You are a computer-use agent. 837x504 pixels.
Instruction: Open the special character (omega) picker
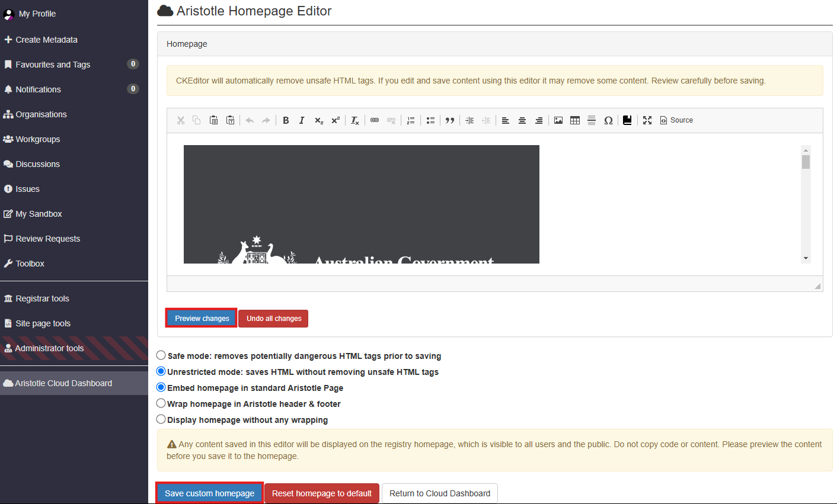(608, 120)
